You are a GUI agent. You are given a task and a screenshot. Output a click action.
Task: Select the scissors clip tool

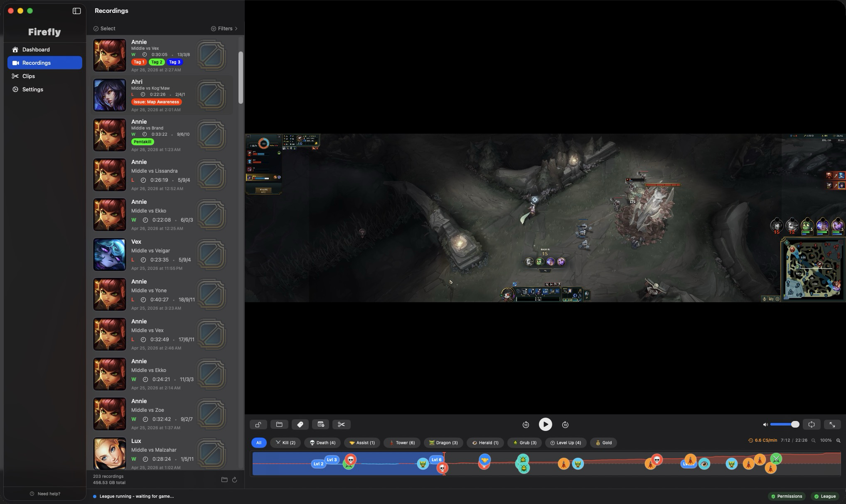(x=342, y=424)
